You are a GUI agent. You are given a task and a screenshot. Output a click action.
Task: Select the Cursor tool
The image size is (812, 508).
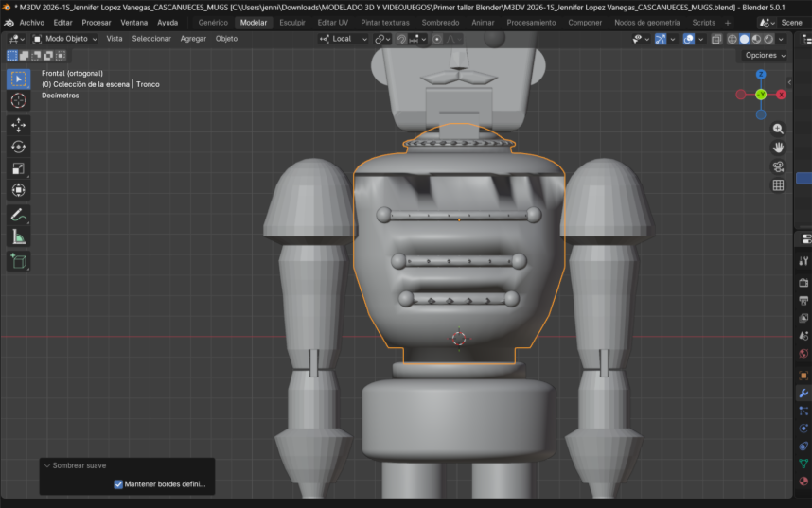[x=18, y=100]
